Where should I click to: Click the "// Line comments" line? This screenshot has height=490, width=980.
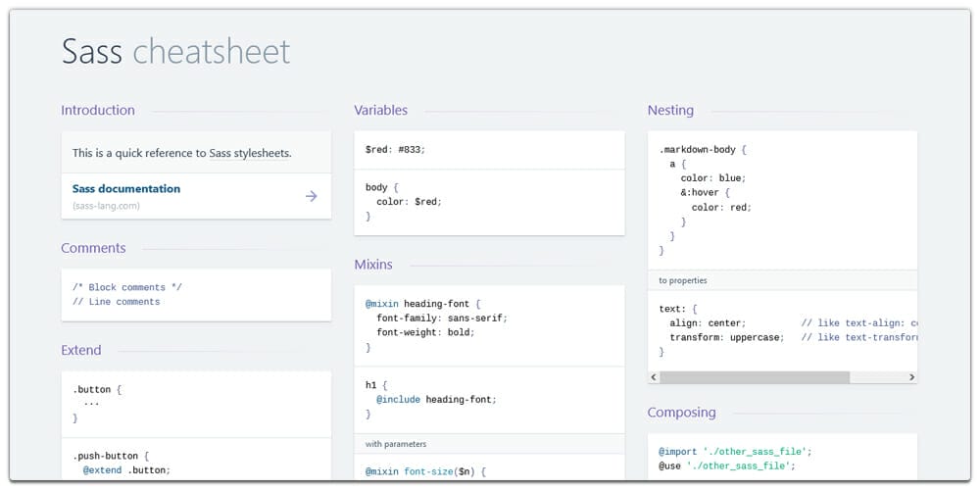[117, 302]
